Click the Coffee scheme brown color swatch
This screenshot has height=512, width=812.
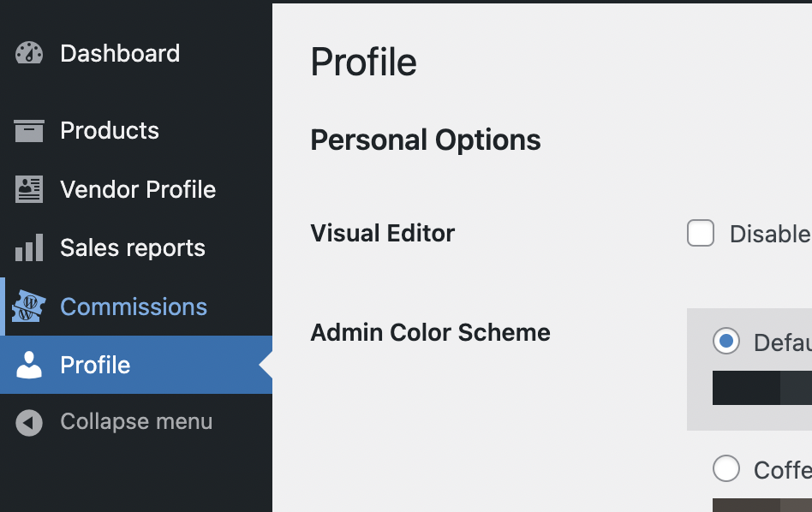coord(746,505)
